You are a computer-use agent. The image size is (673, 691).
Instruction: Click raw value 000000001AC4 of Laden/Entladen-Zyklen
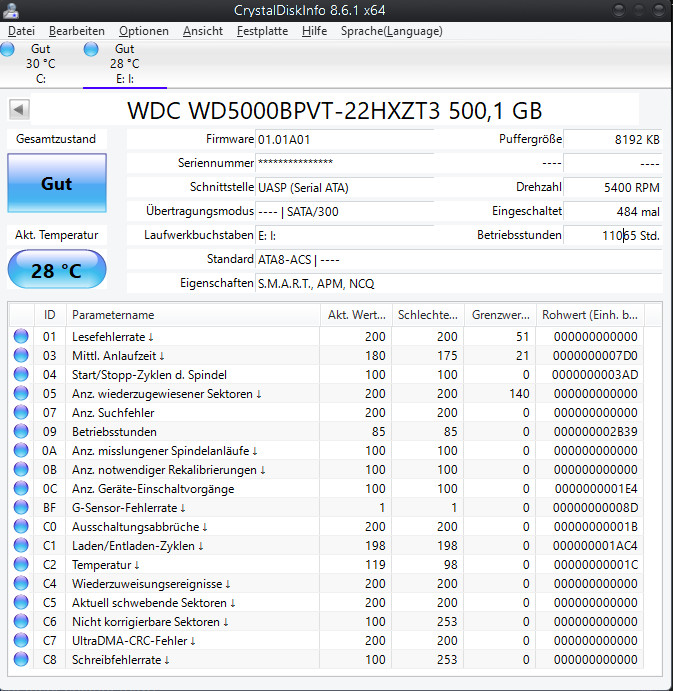[595, 546]
